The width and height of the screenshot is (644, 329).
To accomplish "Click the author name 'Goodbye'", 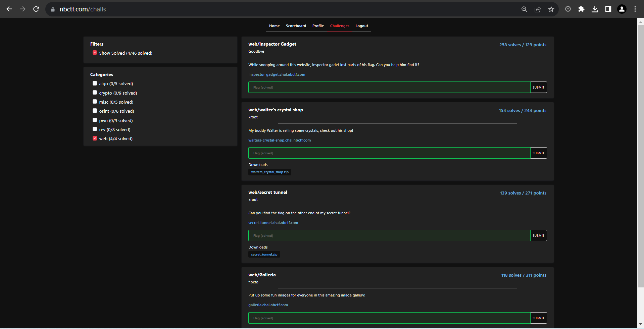I will (256, 51).
